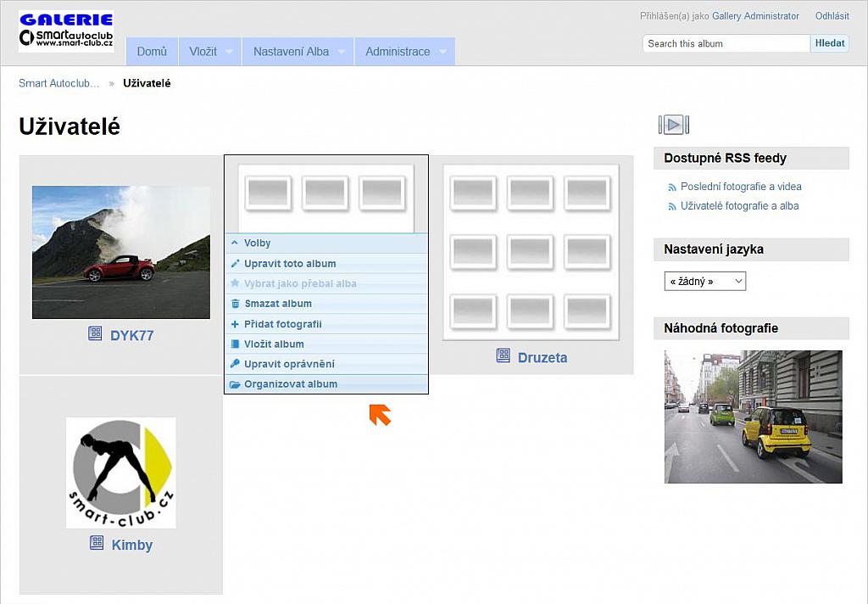This screenshot has width=868, height=604.
Task: Choose Přidat fotografii menu entry
Action: (326, 324)
